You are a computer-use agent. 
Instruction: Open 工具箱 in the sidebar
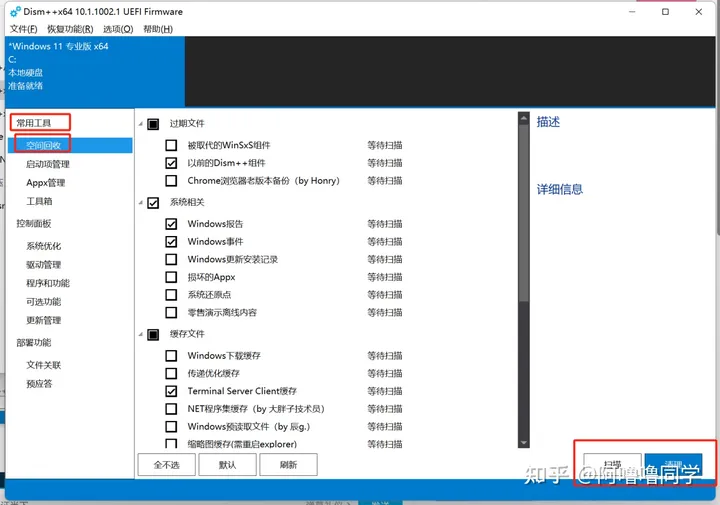coord(39,201)
